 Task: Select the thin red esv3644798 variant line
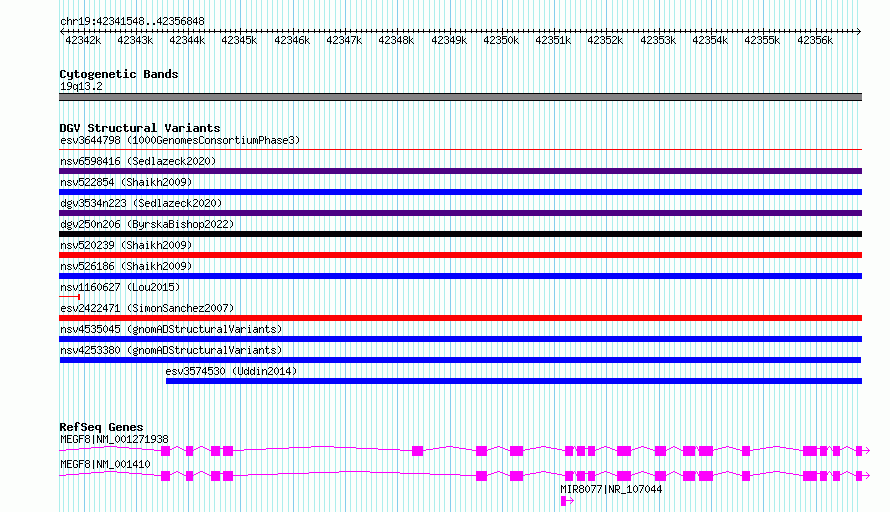[460, 150]
